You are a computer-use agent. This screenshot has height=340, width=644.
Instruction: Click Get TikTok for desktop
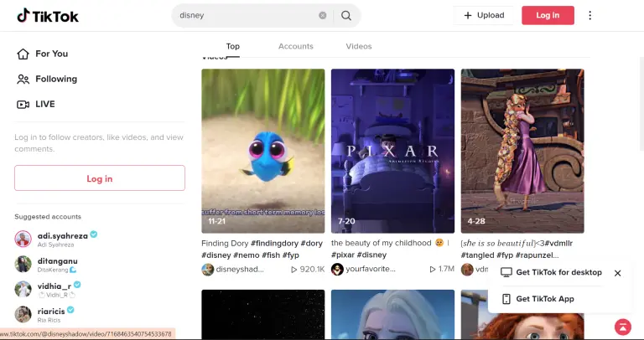coord(558,273)
